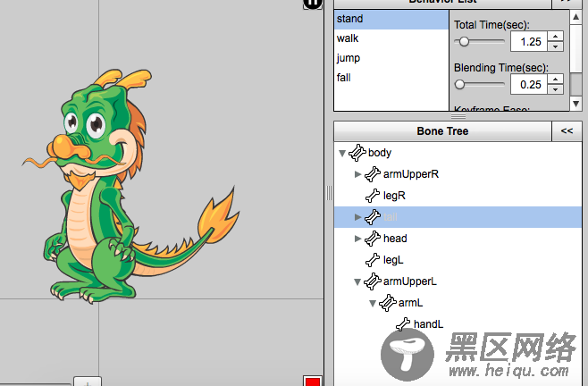Select the armUpperR bone
The image size is (588, 386).
coord(411,174)
